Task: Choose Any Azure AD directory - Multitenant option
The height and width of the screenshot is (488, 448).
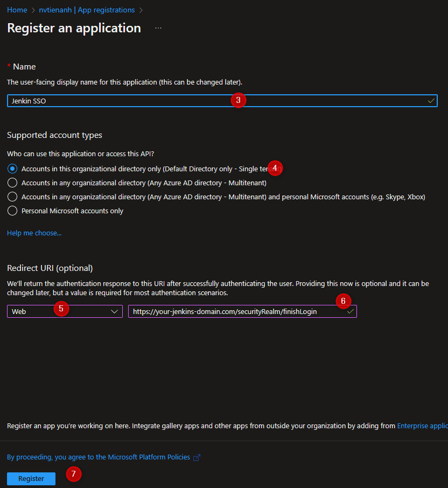Action: [12, 183]
